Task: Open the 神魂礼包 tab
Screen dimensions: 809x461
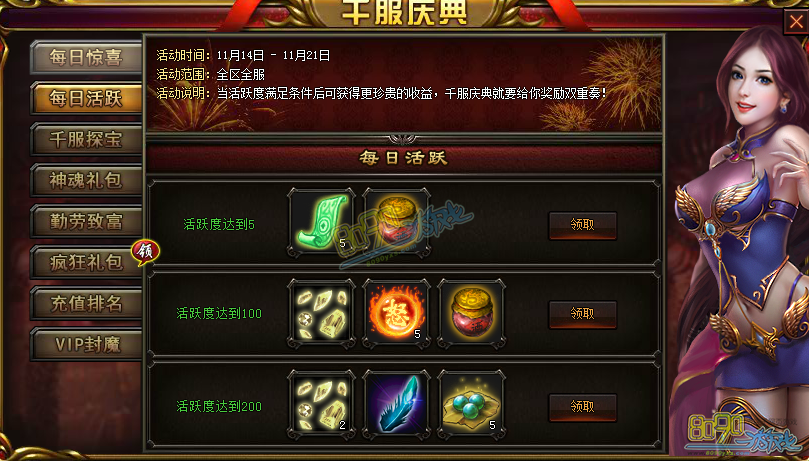Action: click(86, 180)
